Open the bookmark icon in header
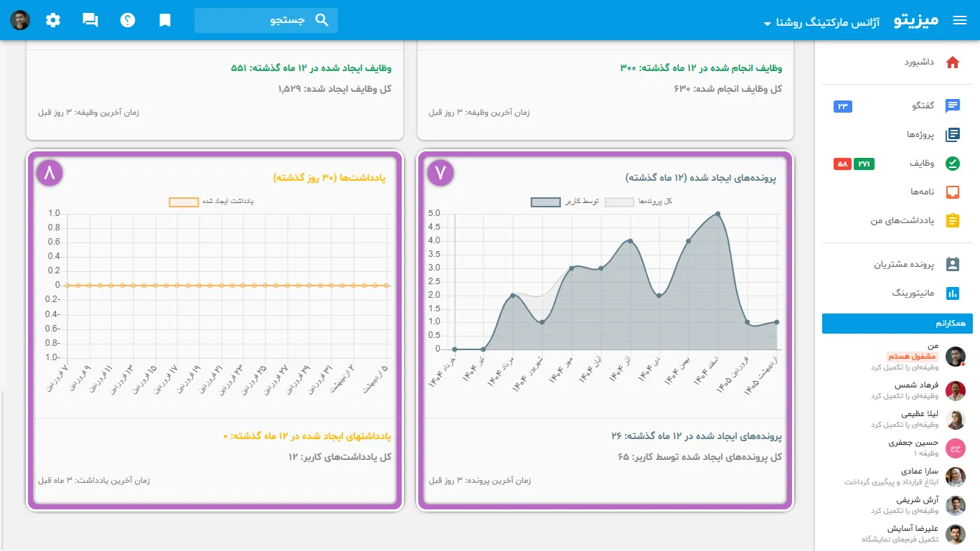 click(x=165, y=20)
